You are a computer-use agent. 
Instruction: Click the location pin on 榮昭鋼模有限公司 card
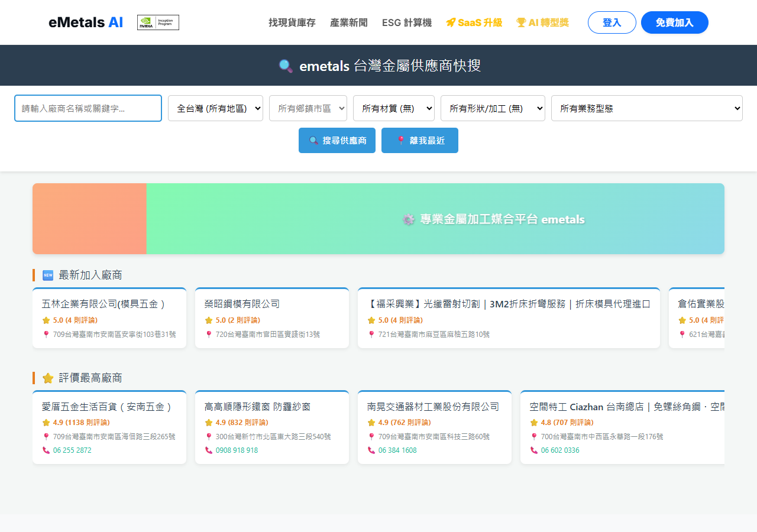point(208,335)
